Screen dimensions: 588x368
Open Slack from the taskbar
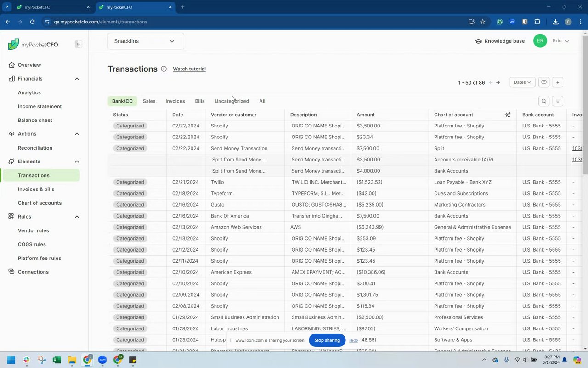coord(27,360)
